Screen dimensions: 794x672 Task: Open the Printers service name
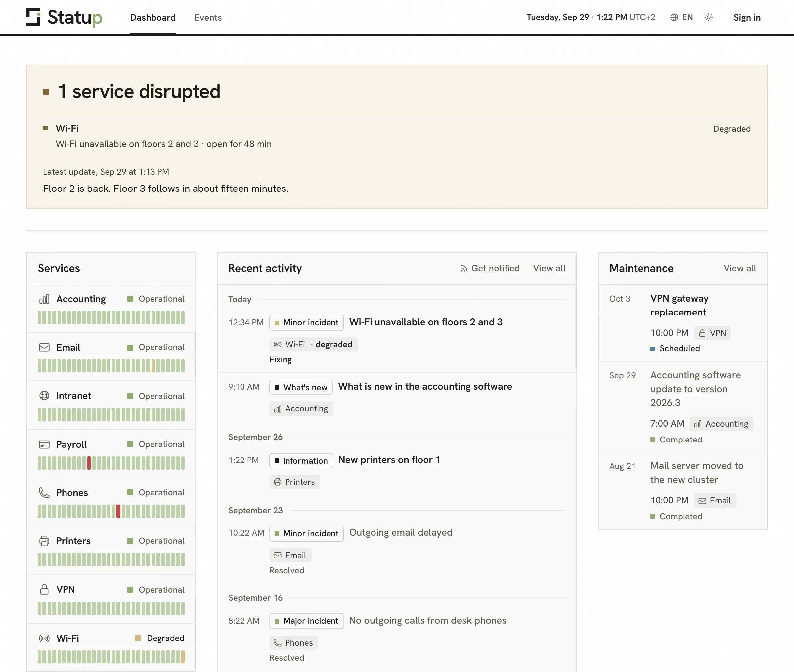73,541
